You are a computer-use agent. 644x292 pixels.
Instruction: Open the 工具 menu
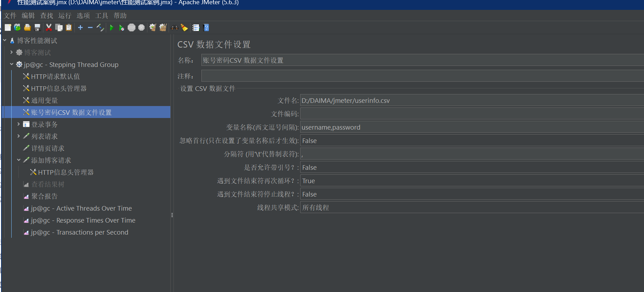click(x=102, y=15)
